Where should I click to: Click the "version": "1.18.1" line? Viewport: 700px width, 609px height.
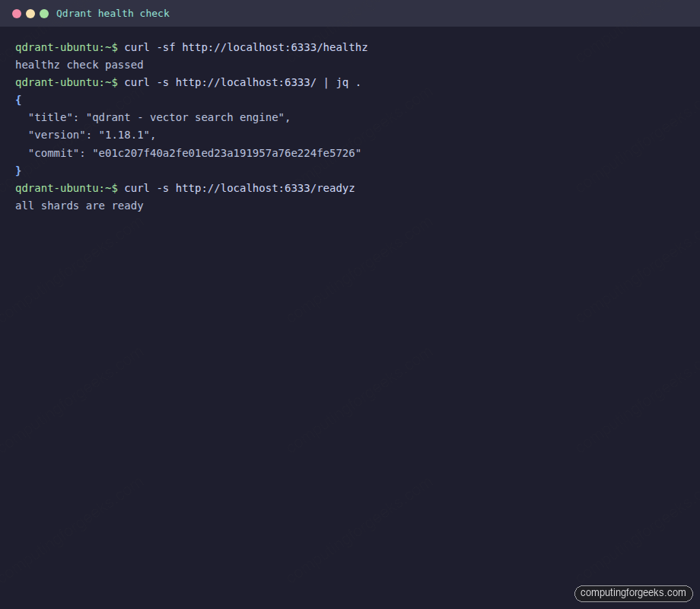coord(91,135)
